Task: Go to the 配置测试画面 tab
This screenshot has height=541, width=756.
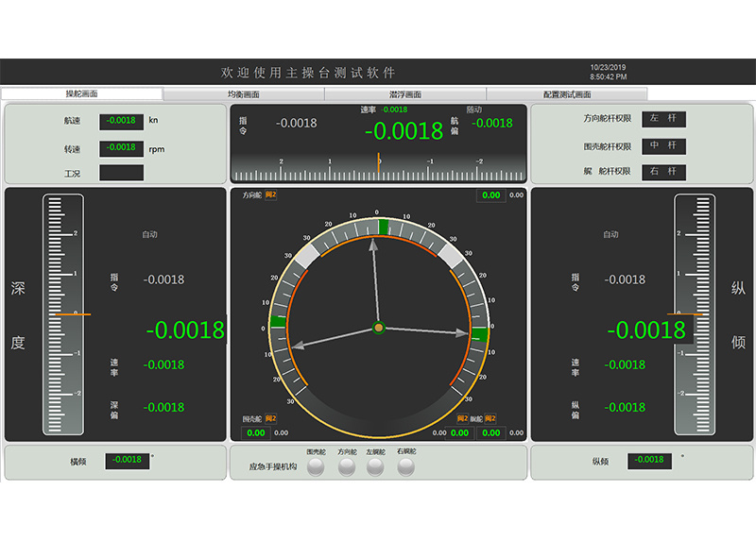Action: tap(567, 94)
